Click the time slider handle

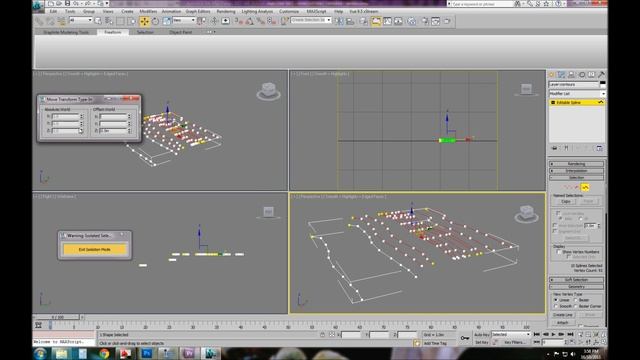tap(58, 317)
